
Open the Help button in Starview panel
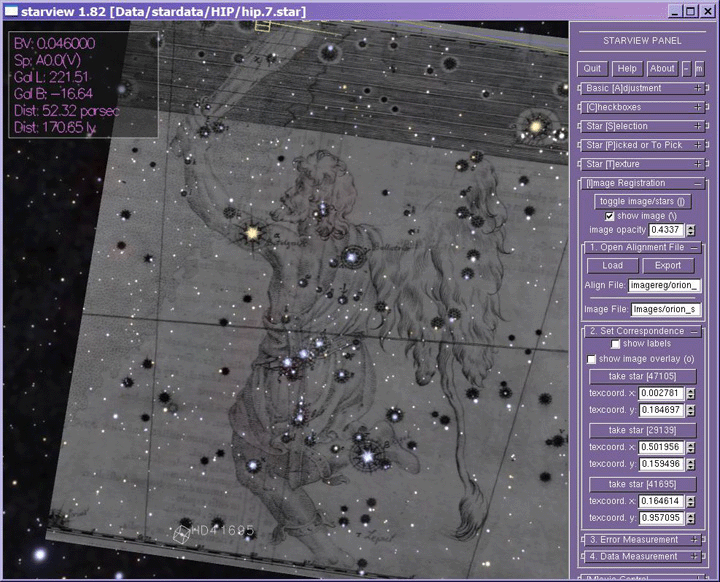pos(627,69)
